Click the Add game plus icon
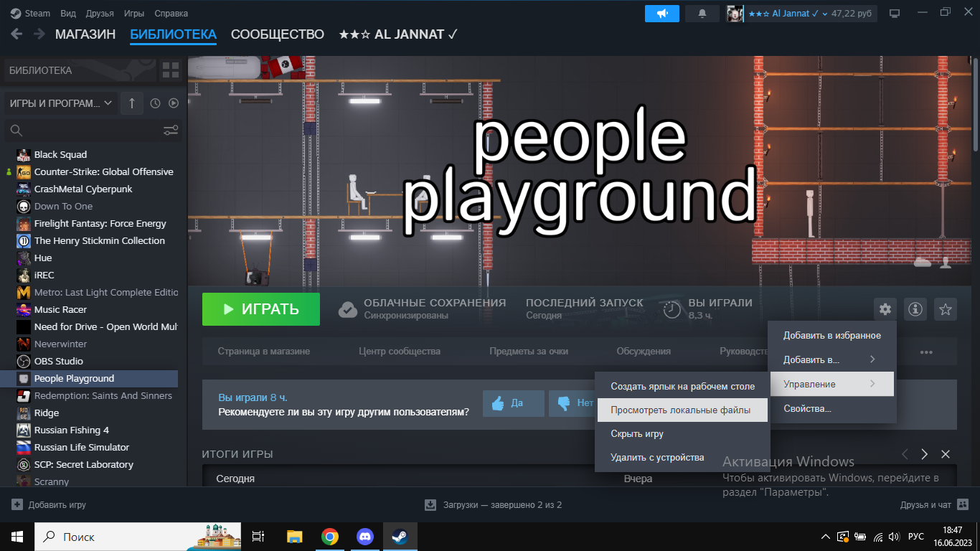980x551 pixels. (17, 504)
